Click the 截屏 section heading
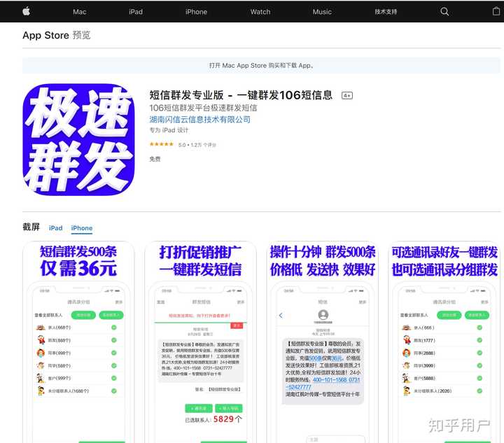This screenshot has height=443, width=504. (31, 227)
